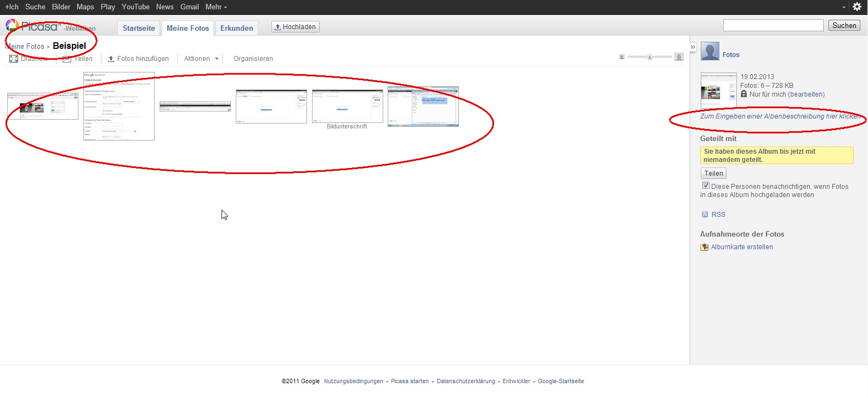Image resolution: width=868 pixels, height=398 pixels.
Task: Click the thumbnail size slider handle
Action: [x=650, y=57]
